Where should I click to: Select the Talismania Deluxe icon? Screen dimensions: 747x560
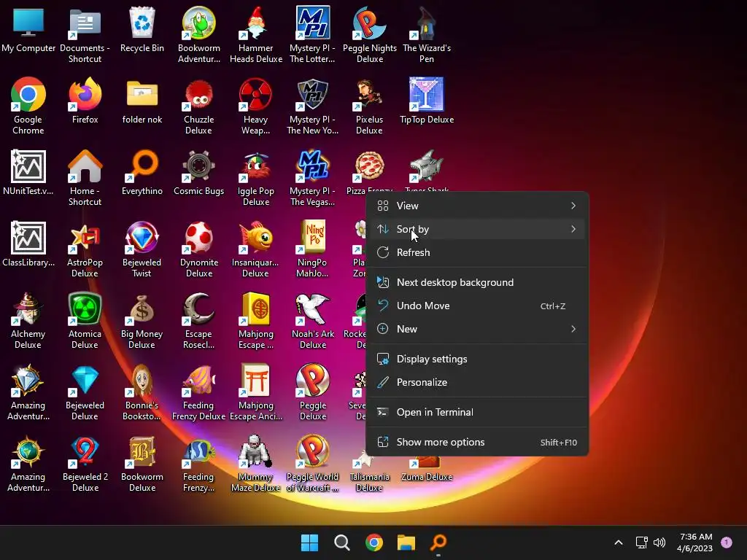point(370,474)
